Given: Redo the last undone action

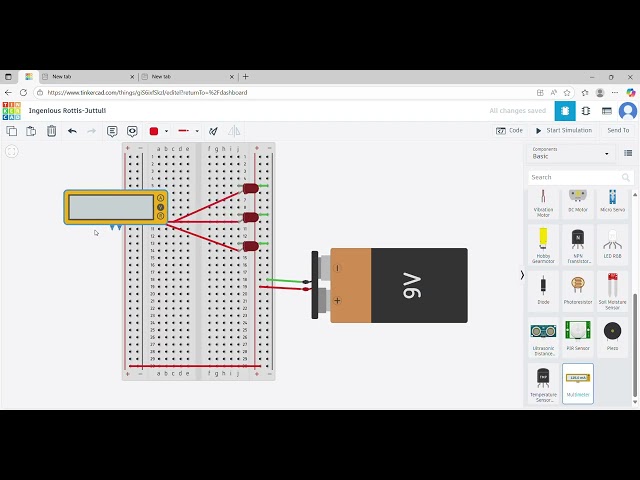Looking at the screenshot, I should tap(91, 131).
